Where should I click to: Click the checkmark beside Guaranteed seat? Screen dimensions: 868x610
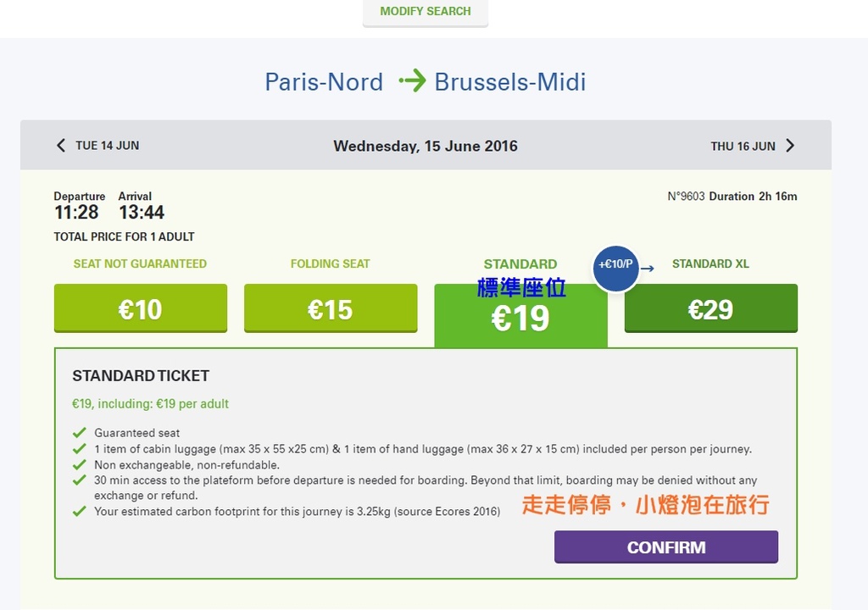coord(79,432)
